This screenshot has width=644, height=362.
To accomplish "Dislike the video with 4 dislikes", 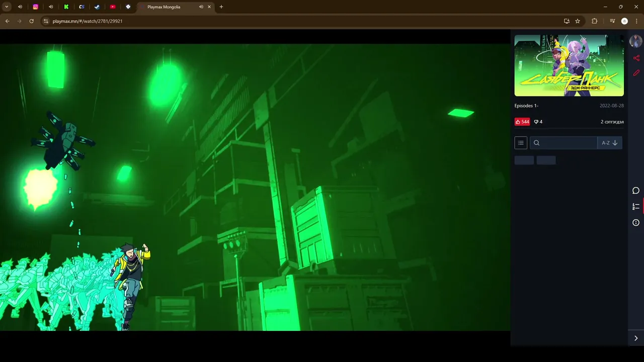I will 538,122.
